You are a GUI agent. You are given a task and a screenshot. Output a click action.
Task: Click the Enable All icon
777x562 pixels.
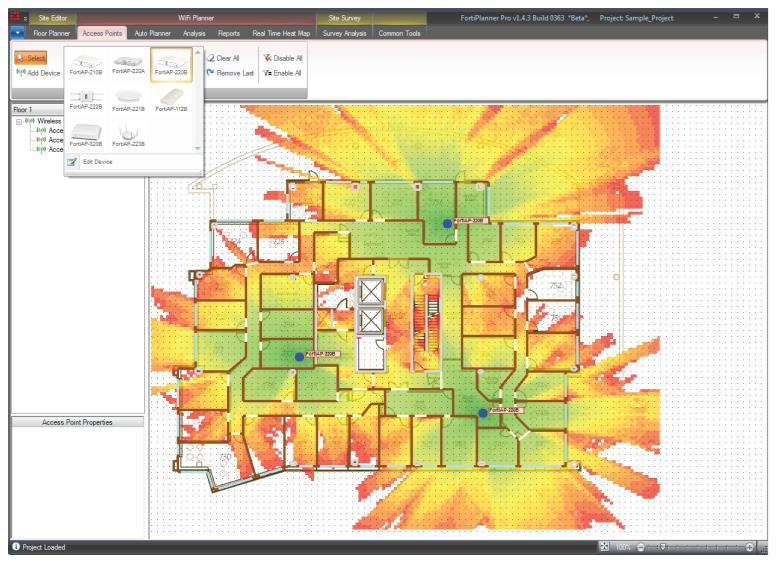click(267, 73)
